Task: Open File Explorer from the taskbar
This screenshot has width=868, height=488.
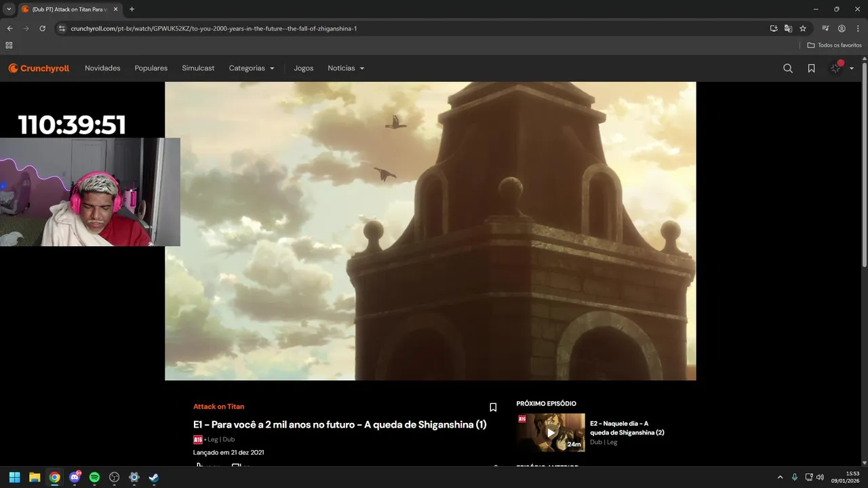Action: click(x=35, y=477)
